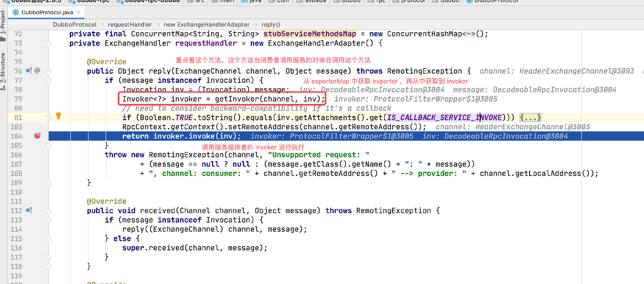Click the @ annotation gutter icon line 76
This screenshot has width=644, height=284.
[37, 70]
